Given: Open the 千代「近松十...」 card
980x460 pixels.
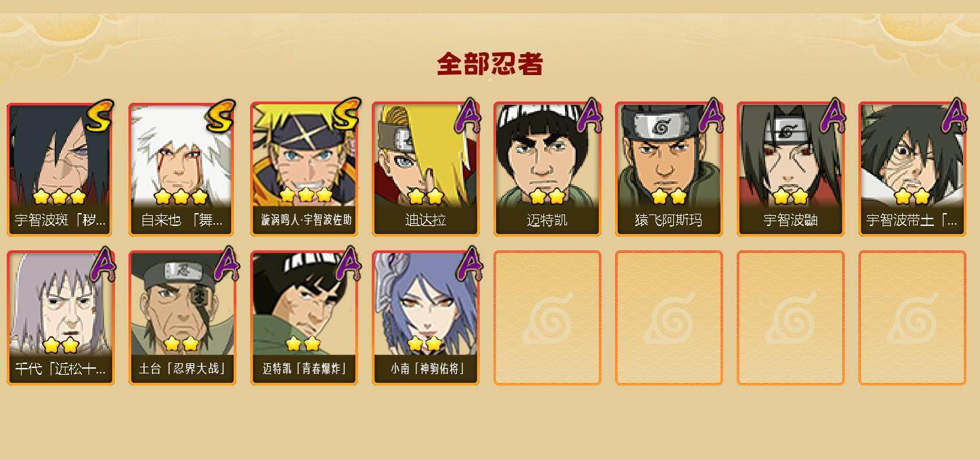Looking at the screenshot, I should click(x=61, y=318).
